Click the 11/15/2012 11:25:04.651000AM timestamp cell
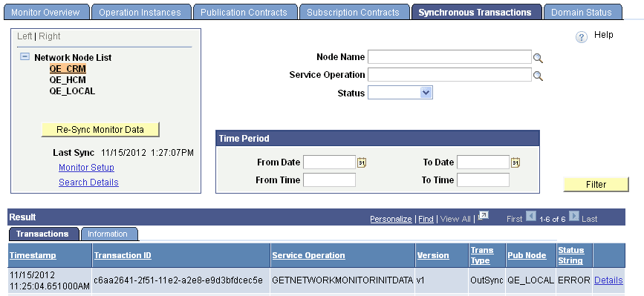The image size is (644, 296). pos(49,280)
